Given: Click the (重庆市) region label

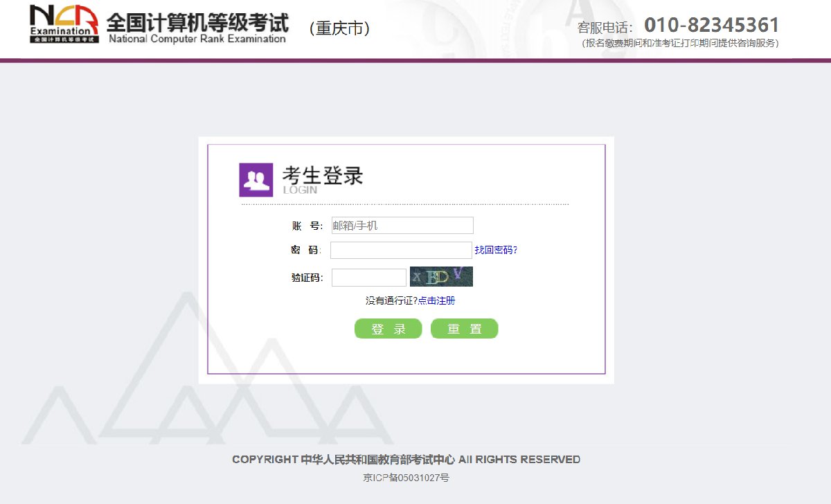Looking at the screenshot, I should coord(339,28).
